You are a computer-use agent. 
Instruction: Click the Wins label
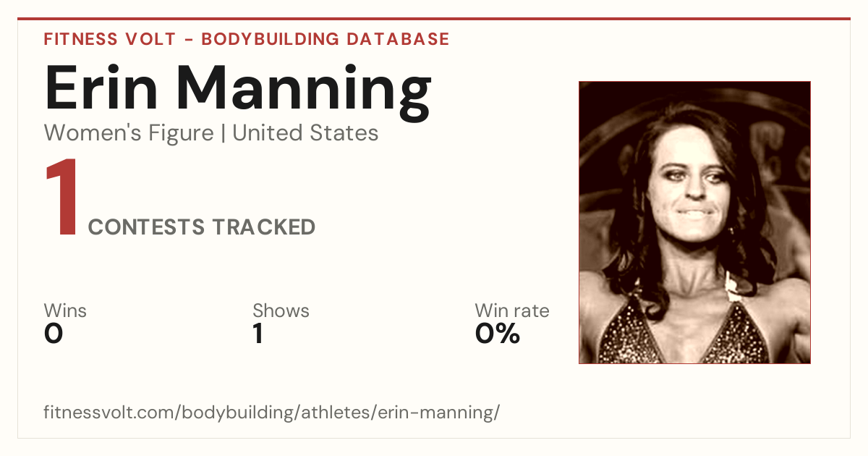(65, 311)
